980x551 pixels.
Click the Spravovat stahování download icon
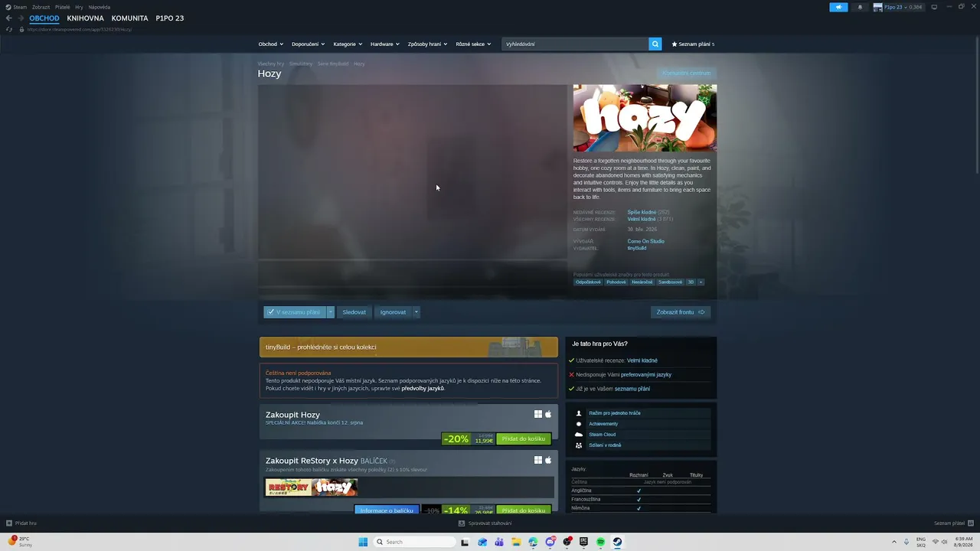click(x=462, y=523)
